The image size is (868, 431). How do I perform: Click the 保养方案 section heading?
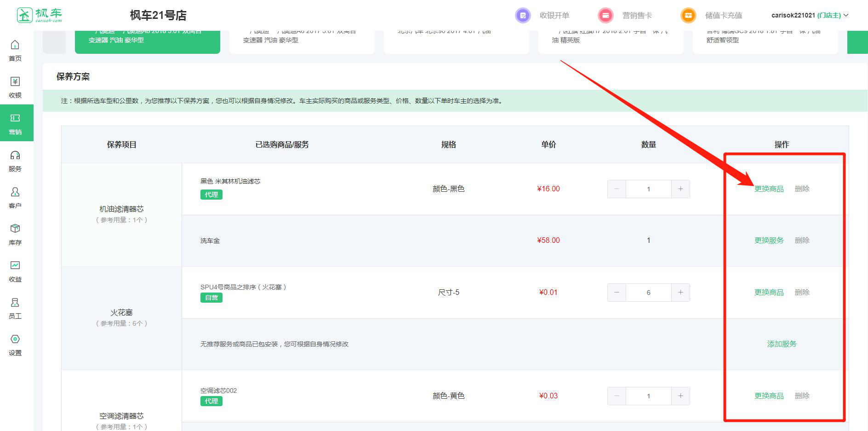(73, 77)
